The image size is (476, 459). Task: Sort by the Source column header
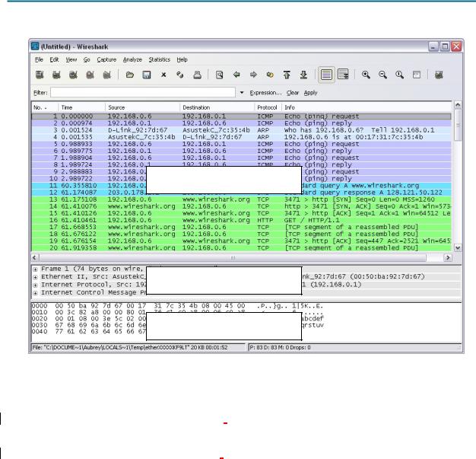143,107
